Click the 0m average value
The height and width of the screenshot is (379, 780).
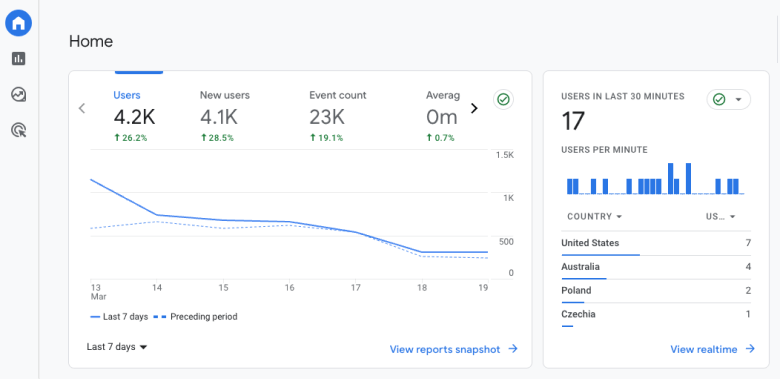click(x=442, y=117)
